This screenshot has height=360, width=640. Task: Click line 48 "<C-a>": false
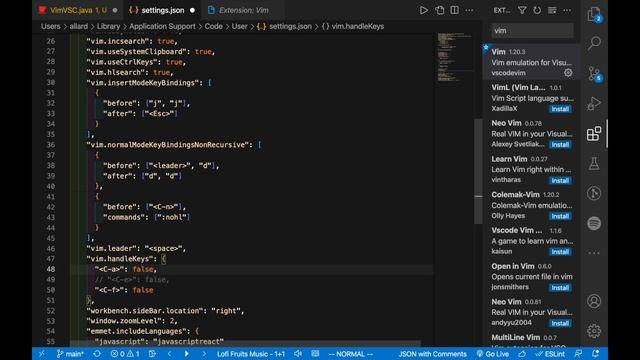click(x=125, y=269)
